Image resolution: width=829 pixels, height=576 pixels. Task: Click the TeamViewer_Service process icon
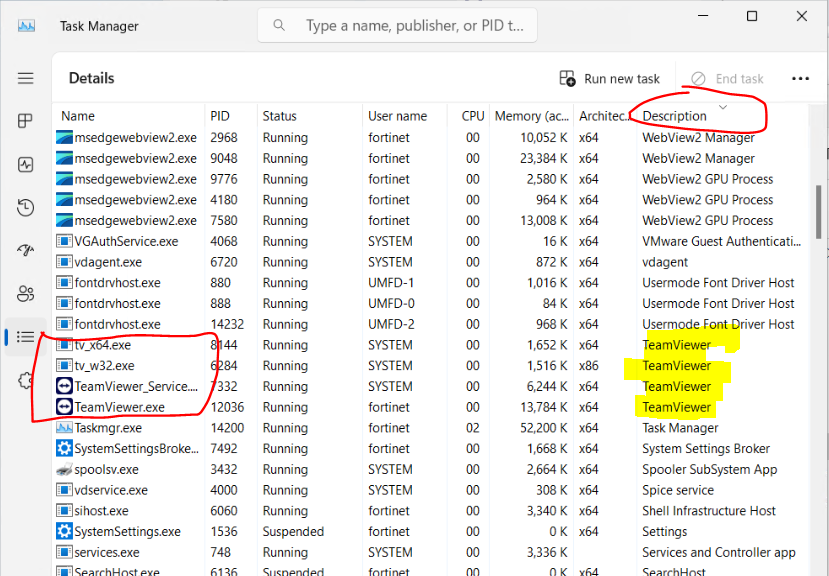[64, 386]
